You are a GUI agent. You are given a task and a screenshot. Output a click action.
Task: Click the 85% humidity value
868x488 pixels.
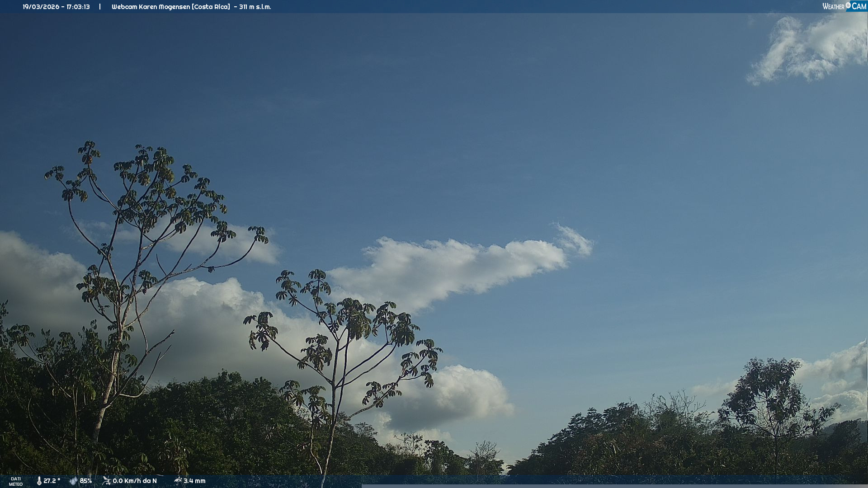pos(86,481)
